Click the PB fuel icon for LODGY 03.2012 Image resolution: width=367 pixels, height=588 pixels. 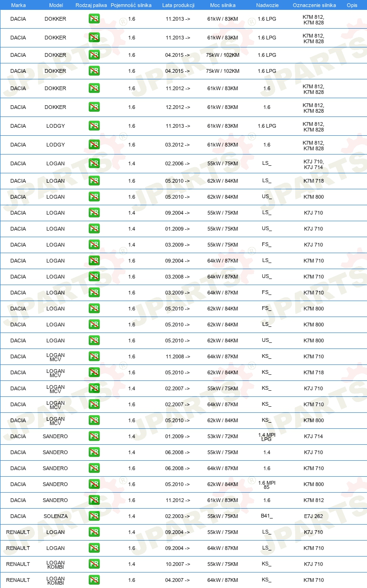pos(94,145)
